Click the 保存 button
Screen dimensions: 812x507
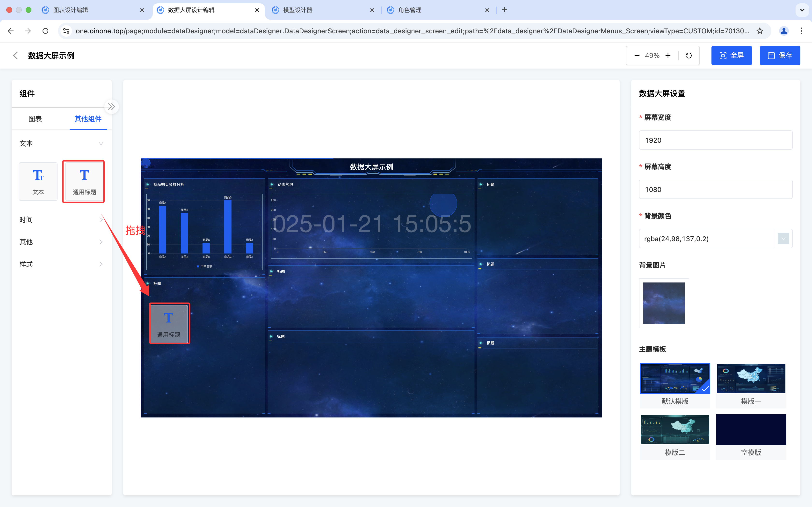tap(780, 56)
